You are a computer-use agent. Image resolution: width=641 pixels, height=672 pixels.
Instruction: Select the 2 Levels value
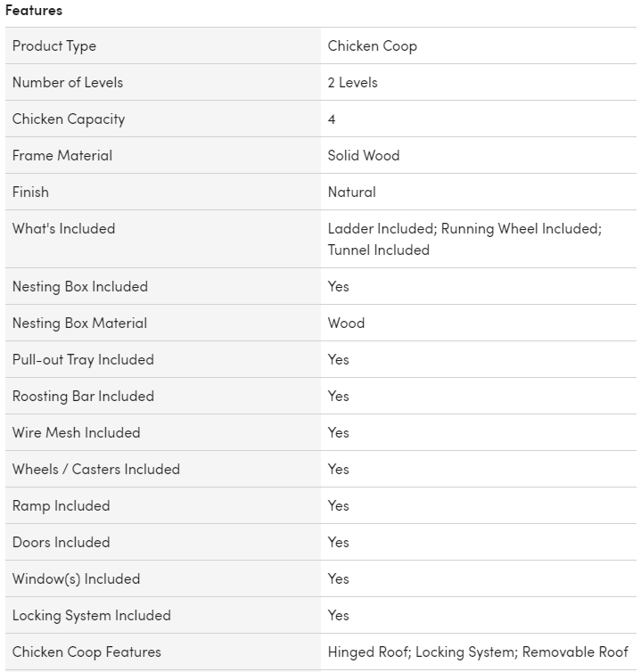tap(352, 82)
